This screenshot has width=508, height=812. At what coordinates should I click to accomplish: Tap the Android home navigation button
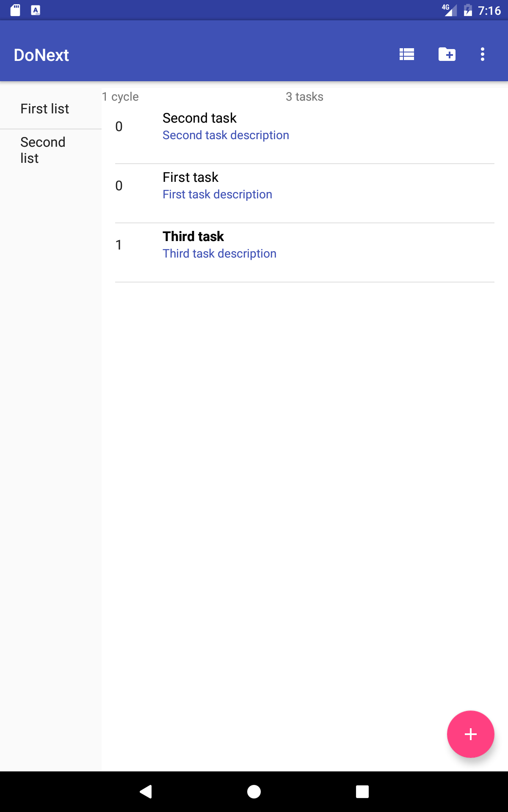coord(254,791)
